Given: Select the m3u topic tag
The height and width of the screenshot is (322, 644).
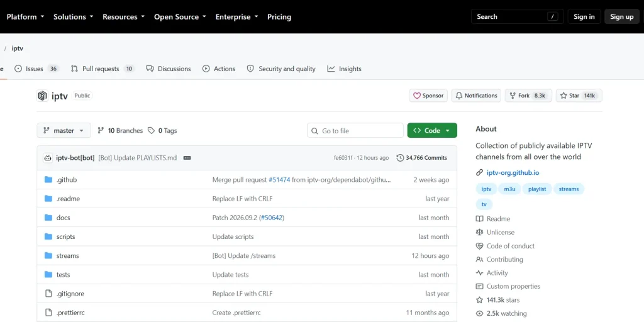Looking at the screenshot, I should [x=509, y=189].
